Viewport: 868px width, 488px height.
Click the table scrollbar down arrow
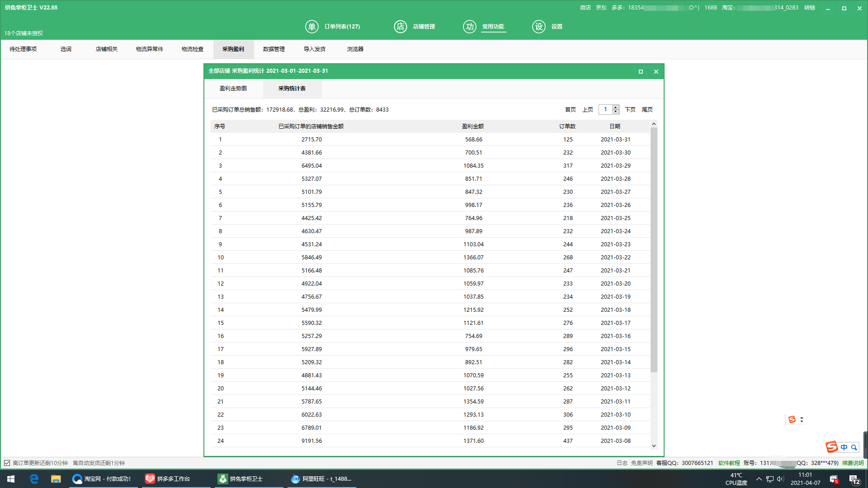tap(654, 446)
